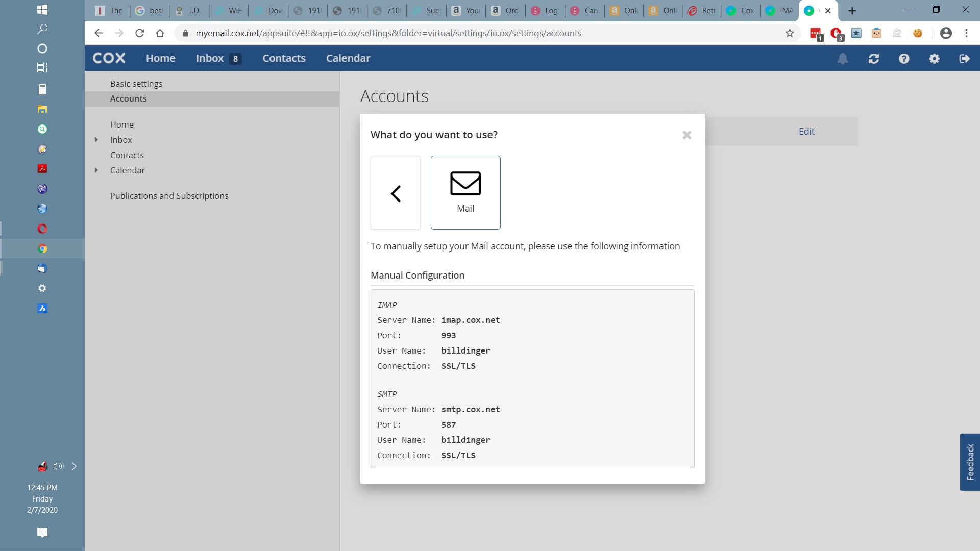Expand the Calendar settings tree item
Screen dimensions: 980x551
click(96, 170)
